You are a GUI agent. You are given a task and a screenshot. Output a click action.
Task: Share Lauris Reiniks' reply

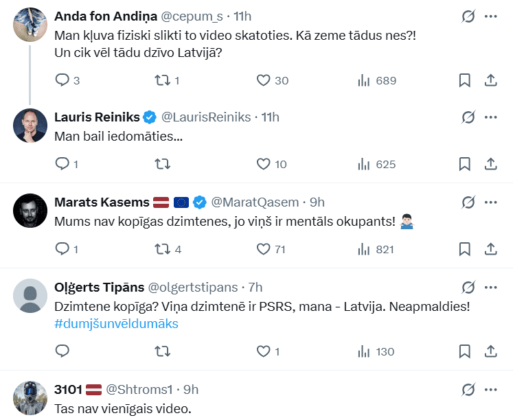[491, 164]
